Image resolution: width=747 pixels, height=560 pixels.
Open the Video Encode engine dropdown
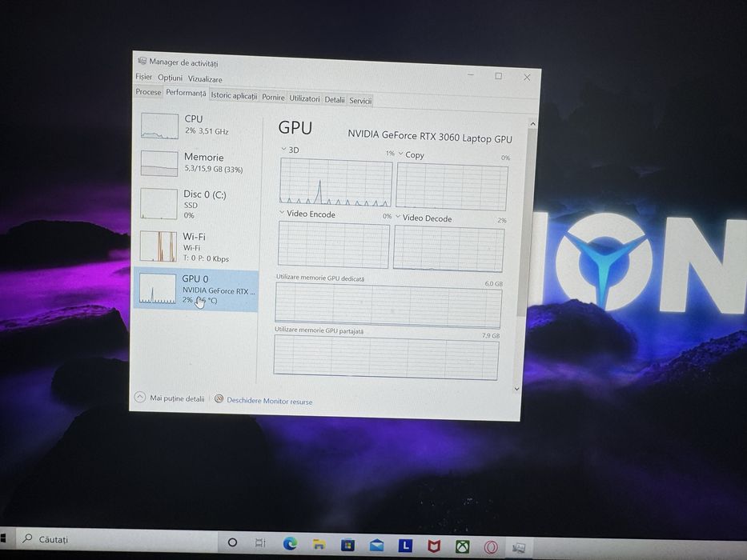point(282,212)
